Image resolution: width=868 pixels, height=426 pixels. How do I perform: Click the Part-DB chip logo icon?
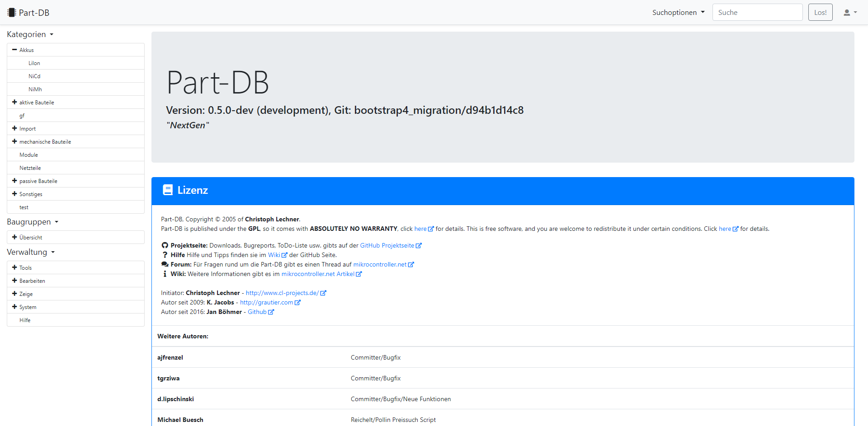click(x=12, y=13)
